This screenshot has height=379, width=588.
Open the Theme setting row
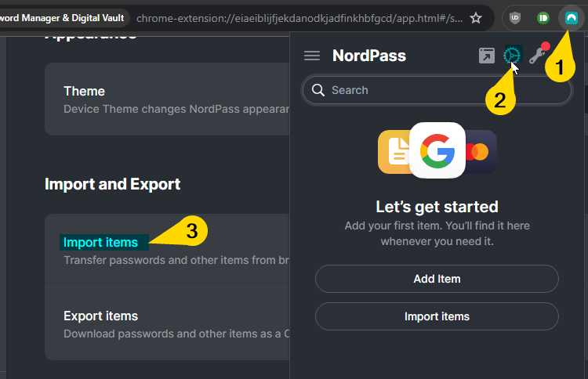[167, 99]
